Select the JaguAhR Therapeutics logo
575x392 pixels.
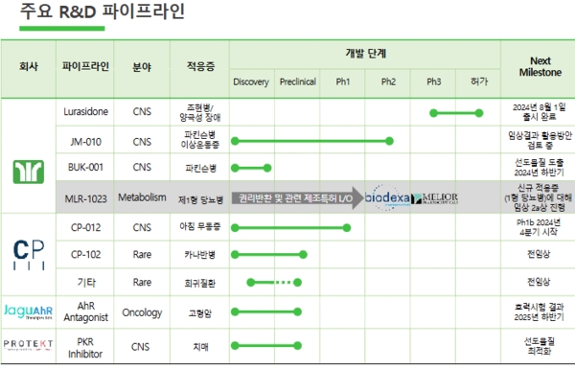(28, 311)
